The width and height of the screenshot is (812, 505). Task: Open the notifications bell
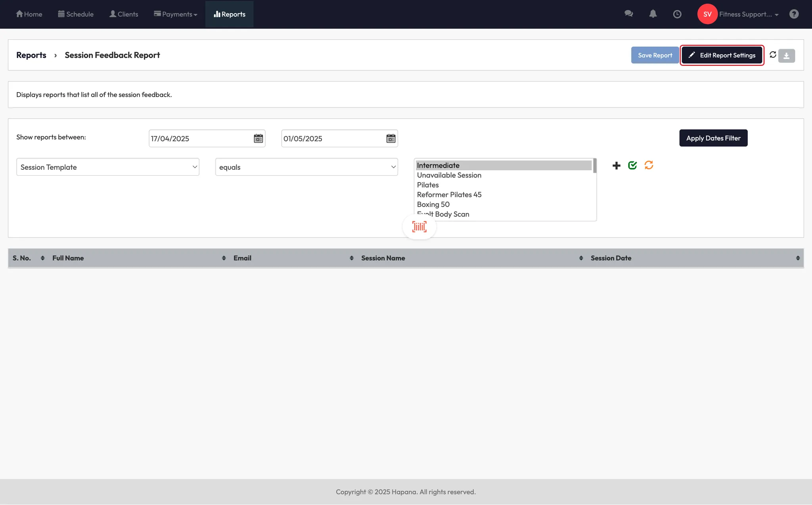[x=653, y=14]
